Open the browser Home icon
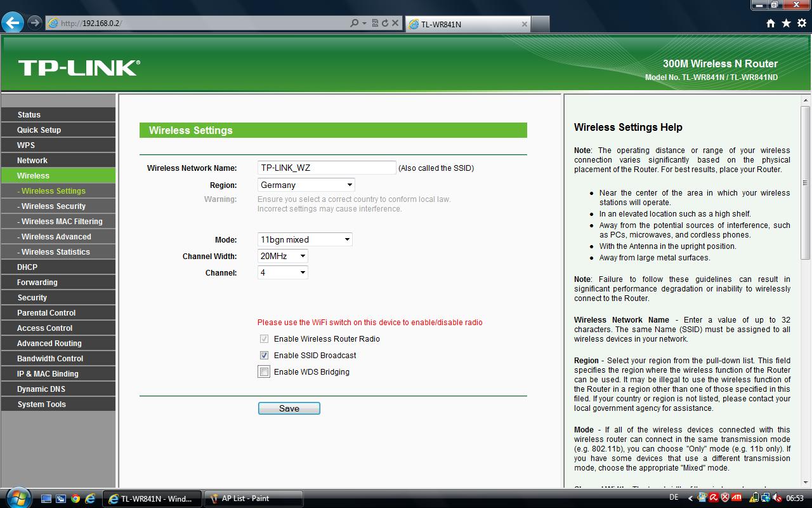Screen dimensions: 812x508 pos(771,23)
